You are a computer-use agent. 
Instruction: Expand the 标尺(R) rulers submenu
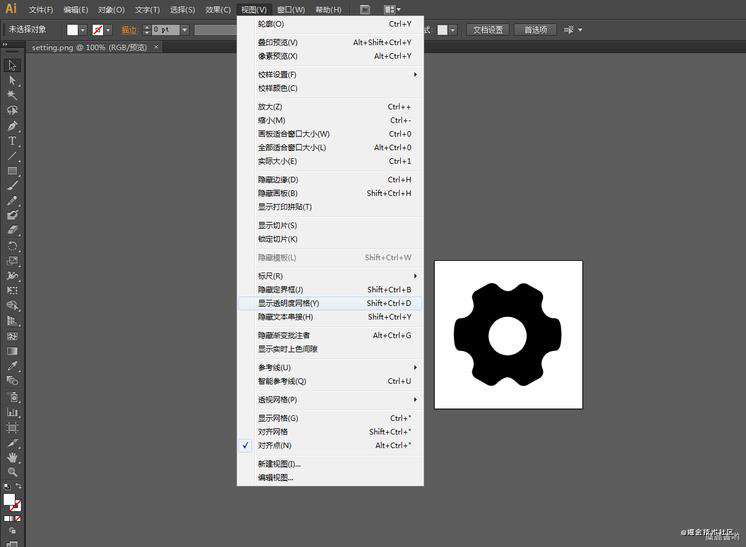tap(330, 276)
